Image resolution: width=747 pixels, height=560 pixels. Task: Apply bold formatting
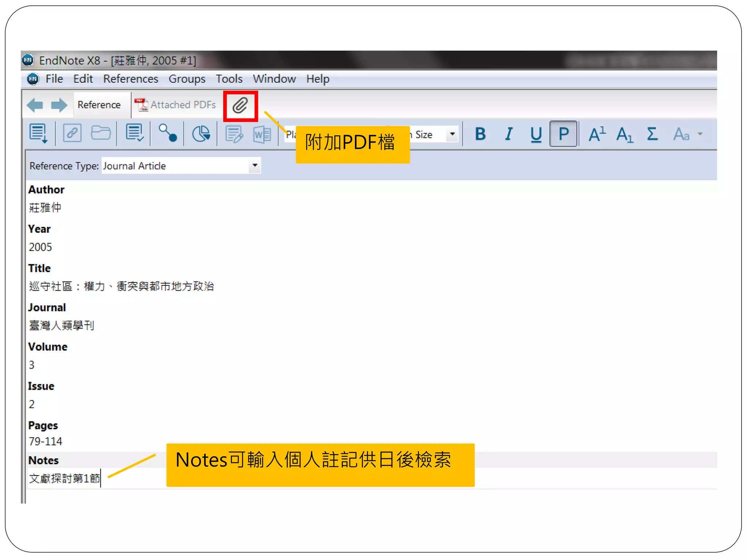[481, 134]
